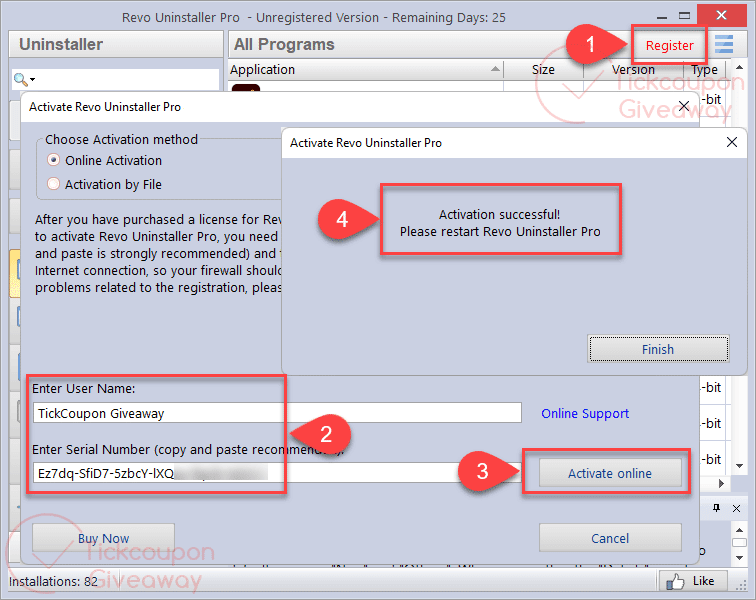Sort programs by the Version column
This screenshot has width=756, height=600.
tap(633, 69)
